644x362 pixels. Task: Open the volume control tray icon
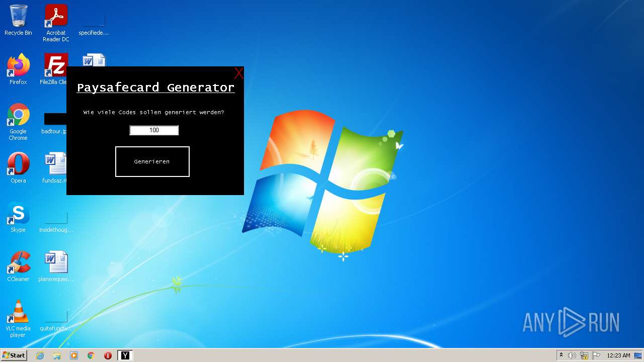coord(572,355)
